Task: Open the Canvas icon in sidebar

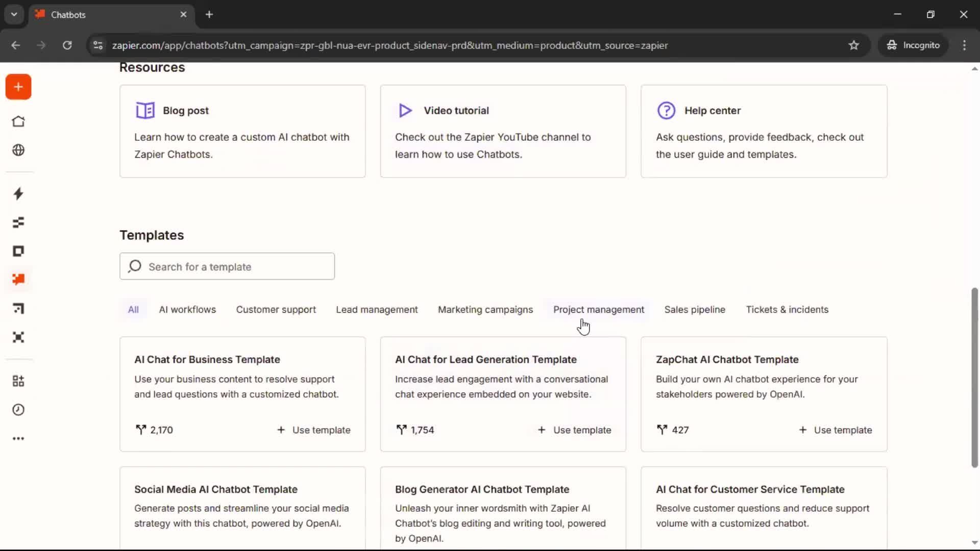Action: pos(18,309)
